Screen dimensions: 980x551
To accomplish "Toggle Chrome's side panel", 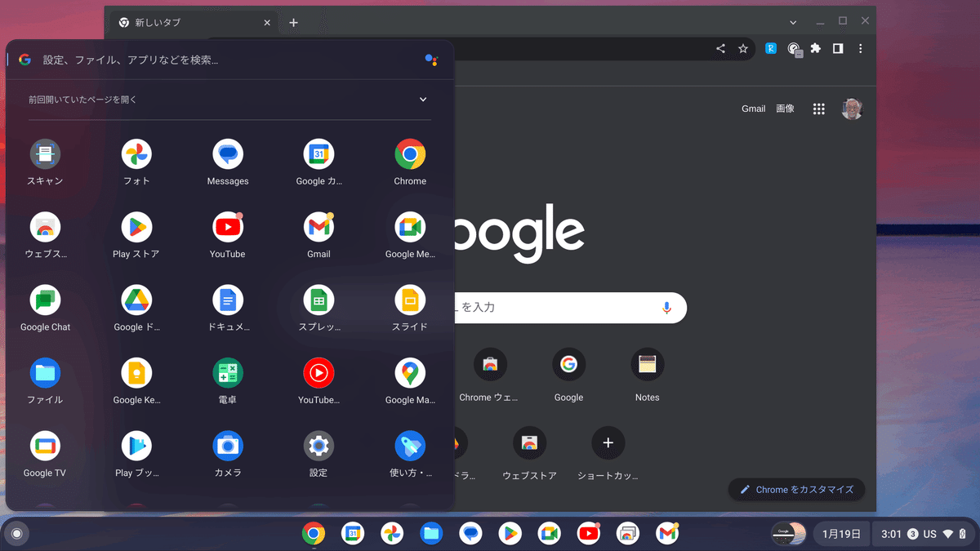I will (838, 49).
